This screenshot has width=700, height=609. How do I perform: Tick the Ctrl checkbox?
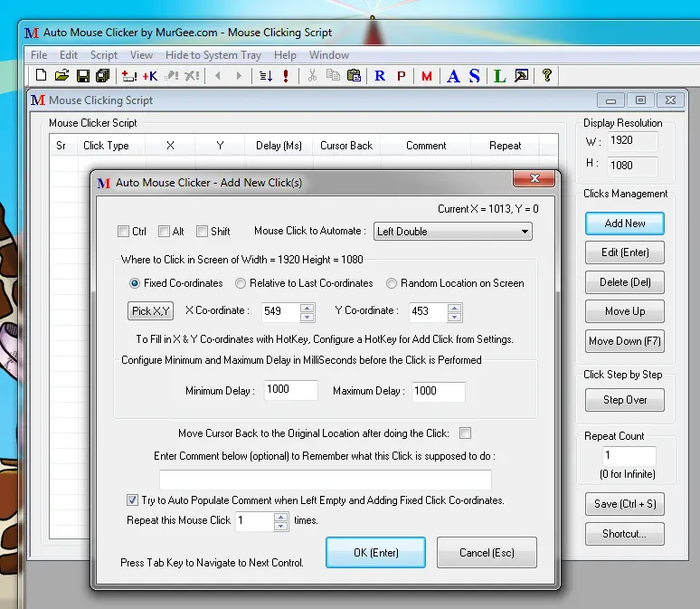[x=123, y=231]
